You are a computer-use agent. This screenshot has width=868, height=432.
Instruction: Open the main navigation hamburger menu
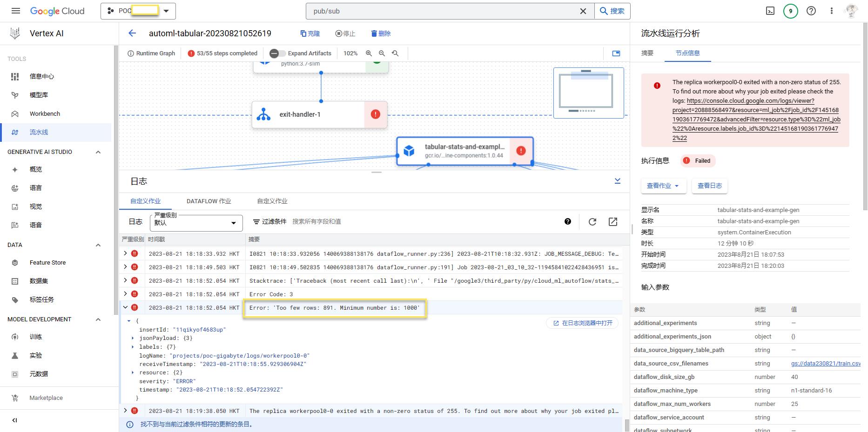16,11
